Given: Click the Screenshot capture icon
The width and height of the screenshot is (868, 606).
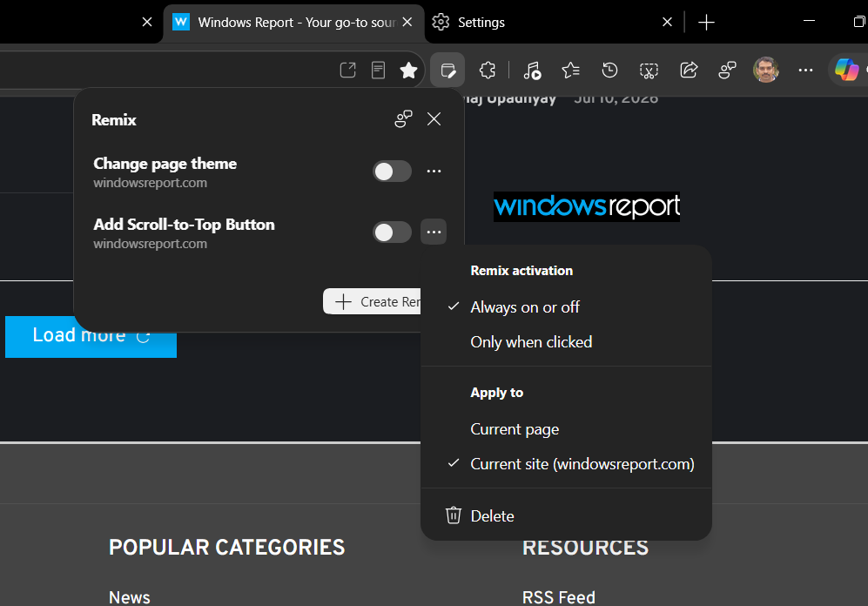Looking at the screenshot, I should pos(649,71).
